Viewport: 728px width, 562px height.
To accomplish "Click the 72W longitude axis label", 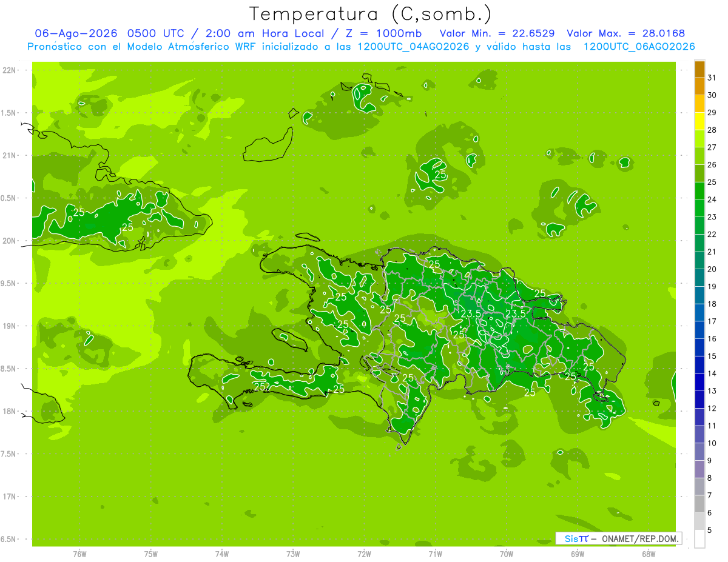I will click(x=364, y=554).
